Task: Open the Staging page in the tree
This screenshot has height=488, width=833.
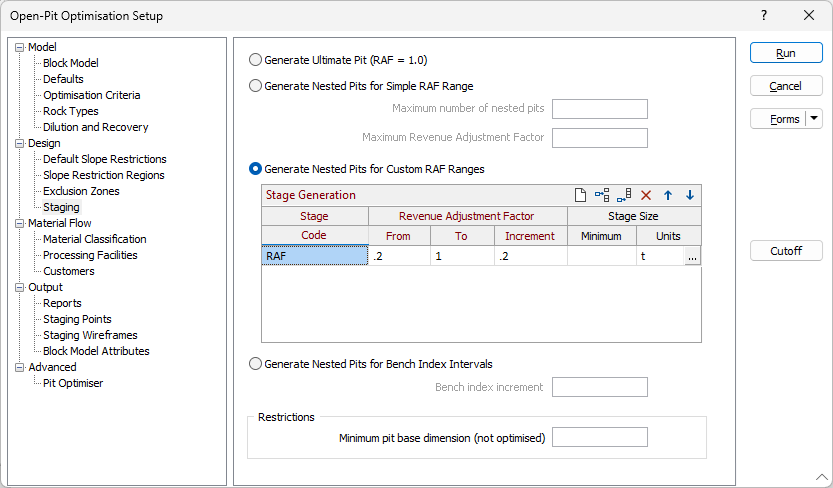Action: click(61, 207)
